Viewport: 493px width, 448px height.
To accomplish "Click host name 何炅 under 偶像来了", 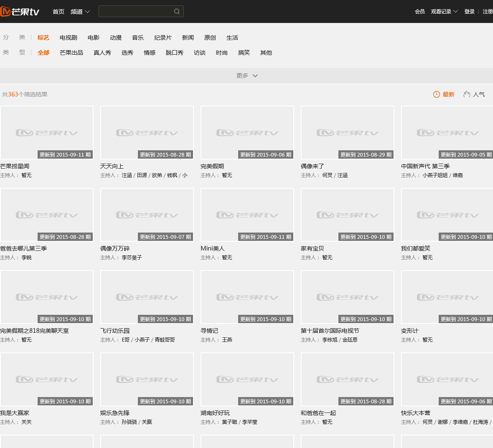I will coord(327,175).
